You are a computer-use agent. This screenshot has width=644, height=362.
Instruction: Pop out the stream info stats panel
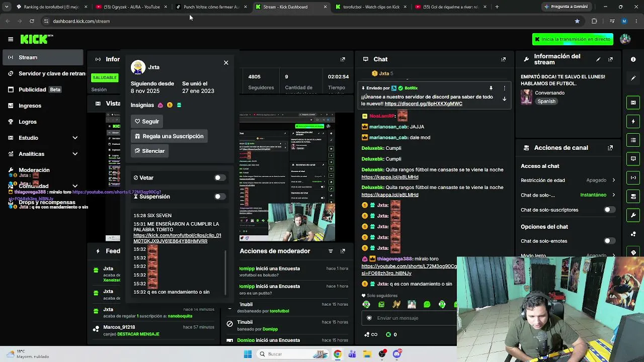343,59
